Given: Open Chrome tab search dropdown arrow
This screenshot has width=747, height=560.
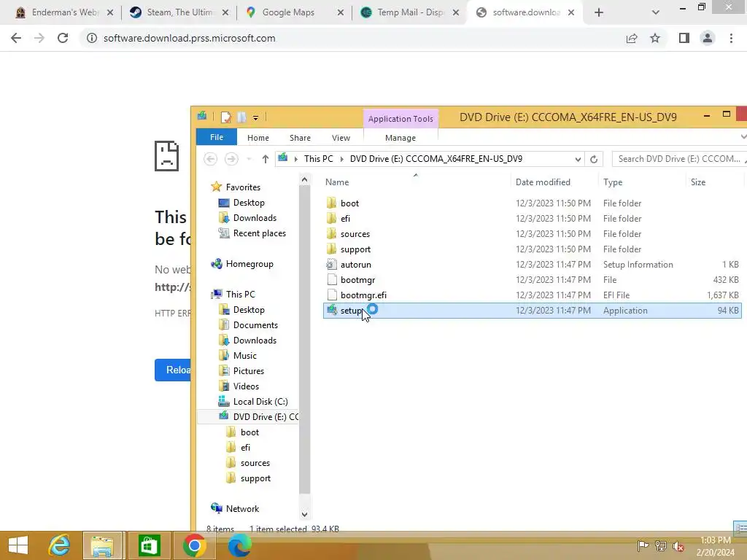Looking at the screenshot, I should tap(656, 12).
